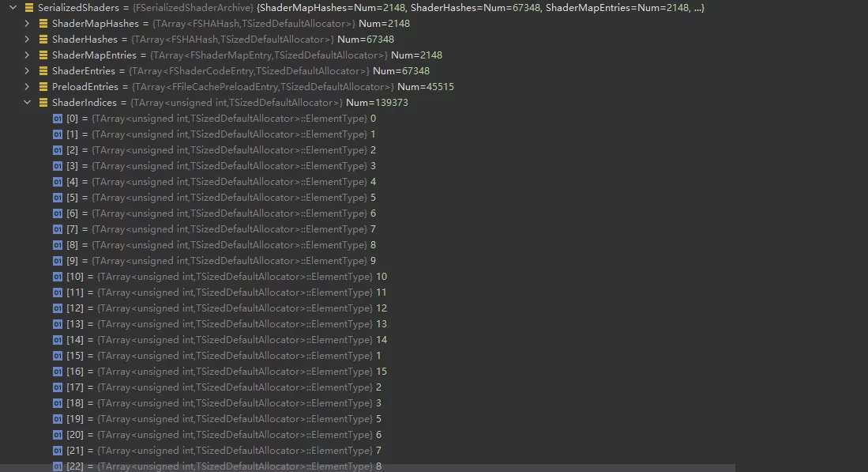Select the PreloadEntries Num=45515 row
This screenshot has width=868, height=472.
pyautogui.click(x=253, y=87)
